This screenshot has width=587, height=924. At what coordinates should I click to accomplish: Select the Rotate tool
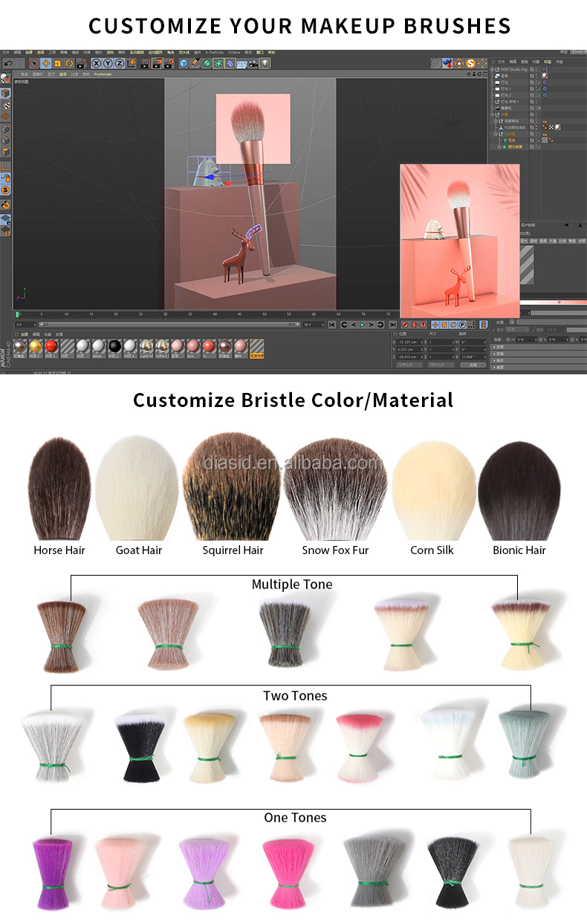69,63
